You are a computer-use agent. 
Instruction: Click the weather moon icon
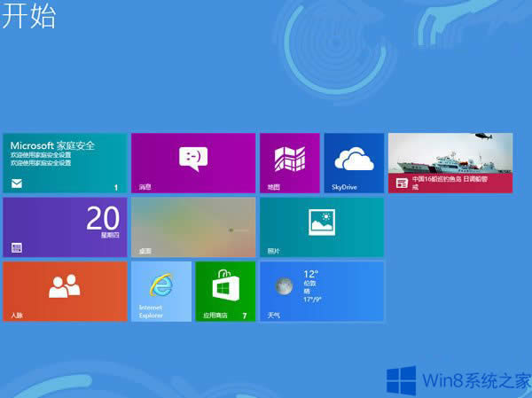click(x=284, y=286)
